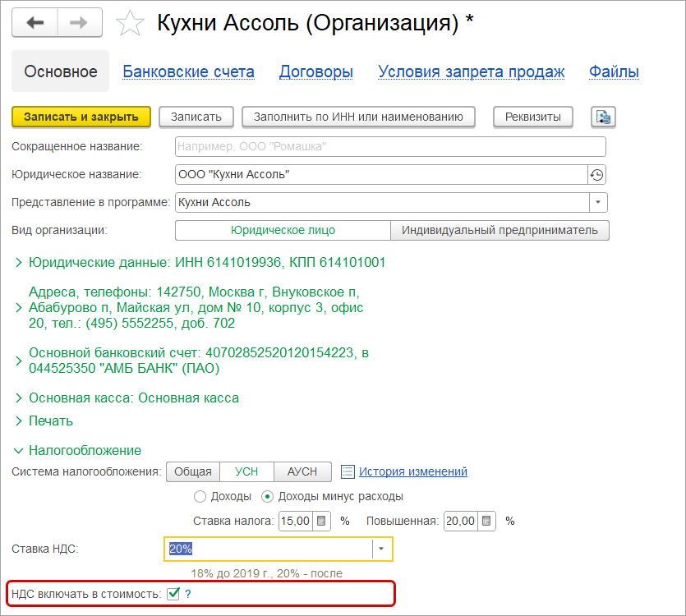This screenshot has width=686, height=616.
Task: Open Банковские счета tab
Action: pos(189,71)
